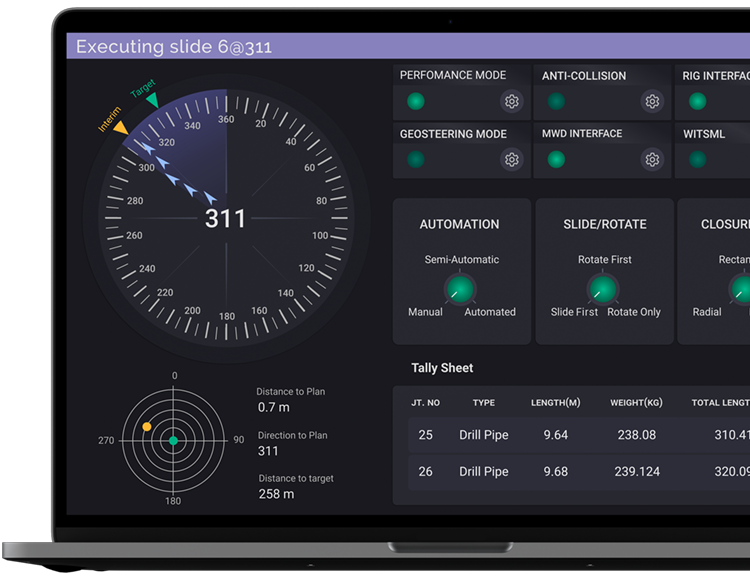The image size is (750, 586).
Task: Select Rotate First option
Action: (605, 259)
